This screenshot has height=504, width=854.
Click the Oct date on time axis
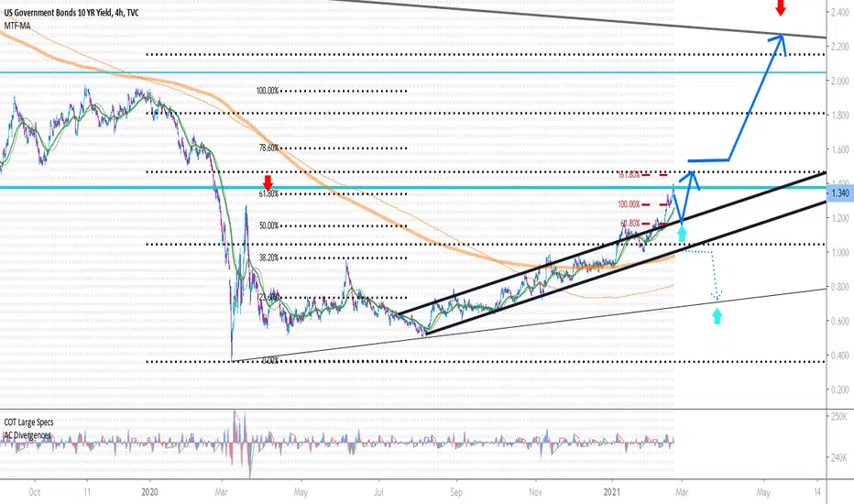[x=34, y=492]
